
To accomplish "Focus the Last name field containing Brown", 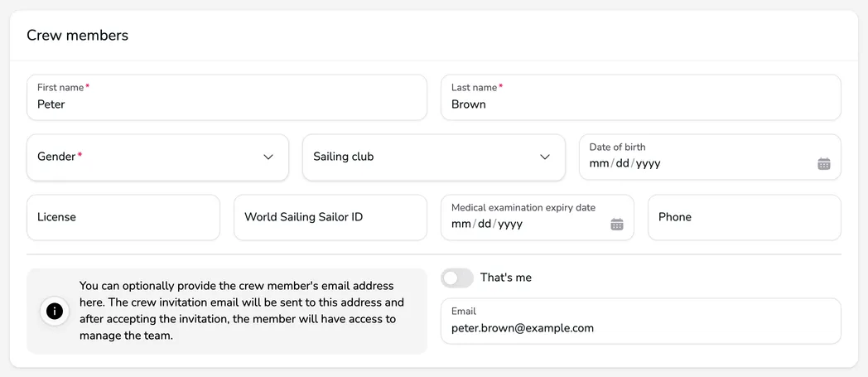I will click(x=641, y=98).
